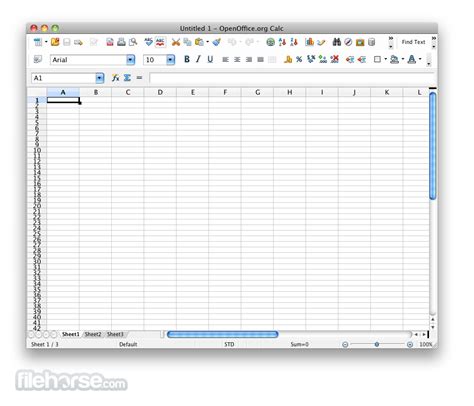Select the Sheet1 tab
Viewport: 474px width, 406px height.
(x=71, y=334)
